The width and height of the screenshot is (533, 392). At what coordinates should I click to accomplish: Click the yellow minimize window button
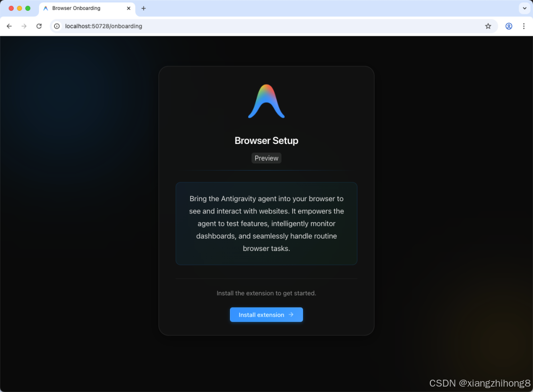coord(19,8)
